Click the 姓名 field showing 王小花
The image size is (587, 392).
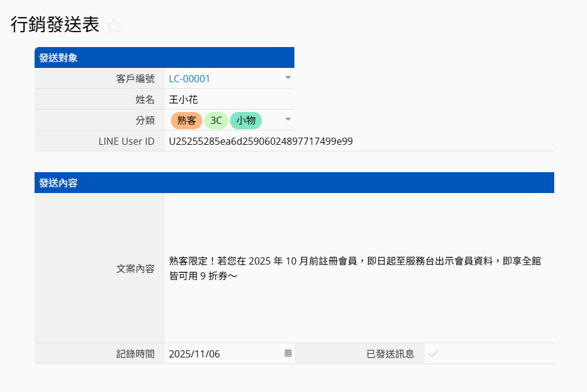click(183, 99)
